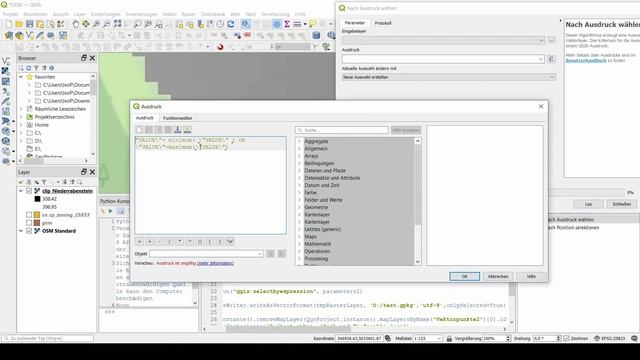Click the Koordinate field in status bar

pyautogui.click(x=359, y=338)
